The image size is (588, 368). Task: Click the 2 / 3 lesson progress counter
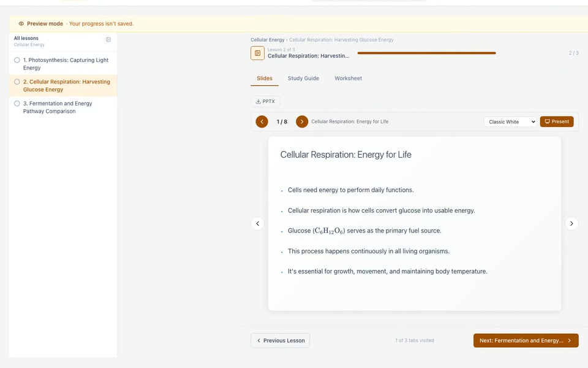pos(573,53)
